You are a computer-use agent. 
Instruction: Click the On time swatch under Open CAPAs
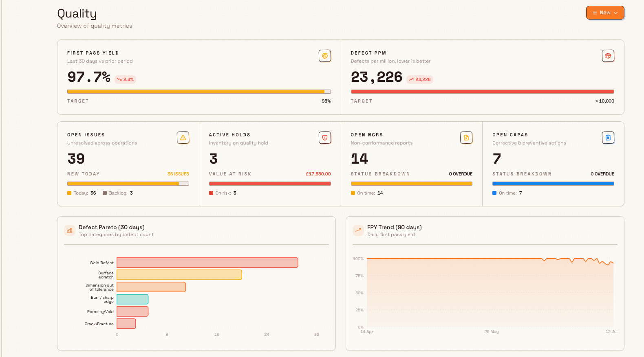click(494, 193)
